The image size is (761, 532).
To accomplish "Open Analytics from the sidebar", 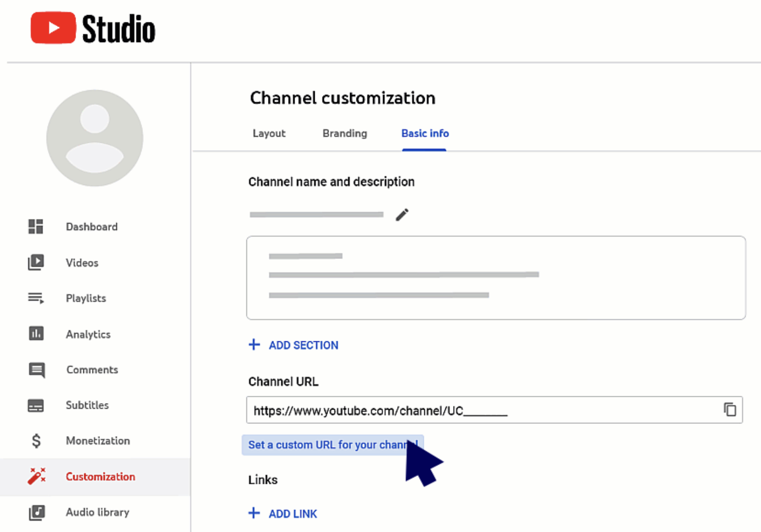I will (37, 334).
